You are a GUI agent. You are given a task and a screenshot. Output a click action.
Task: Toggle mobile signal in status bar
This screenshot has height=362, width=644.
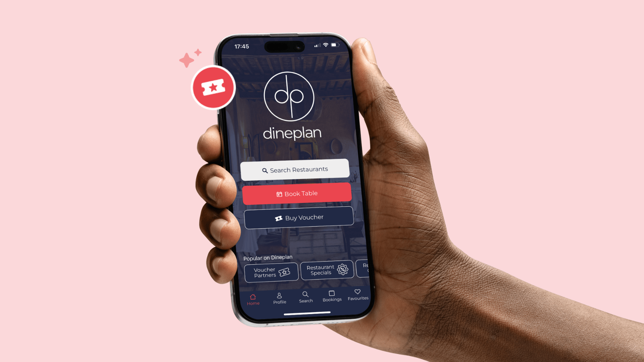(x=316, y=46)
